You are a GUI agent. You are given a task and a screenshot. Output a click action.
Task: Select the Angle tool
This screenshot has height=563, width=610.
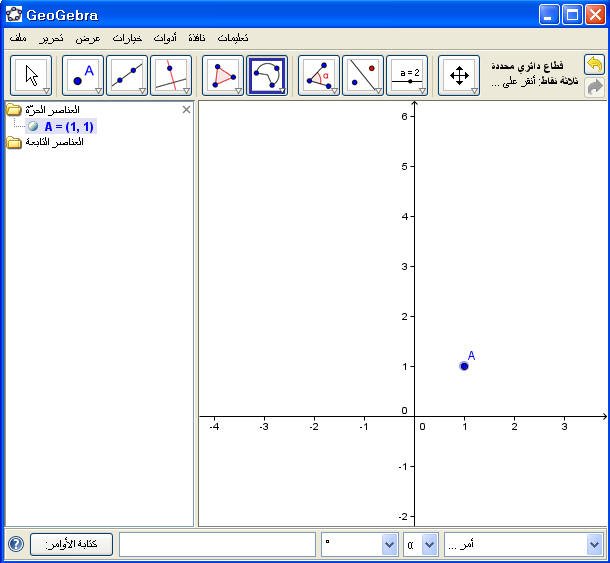[319, 76]
